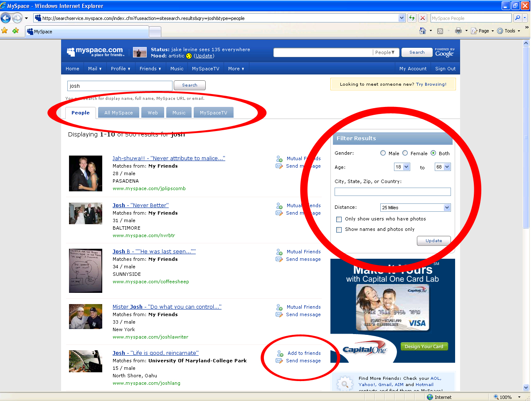The image size is (532, 401).
Task: Open the maximum age dropdown showing 68
Action: pos(443,167)
